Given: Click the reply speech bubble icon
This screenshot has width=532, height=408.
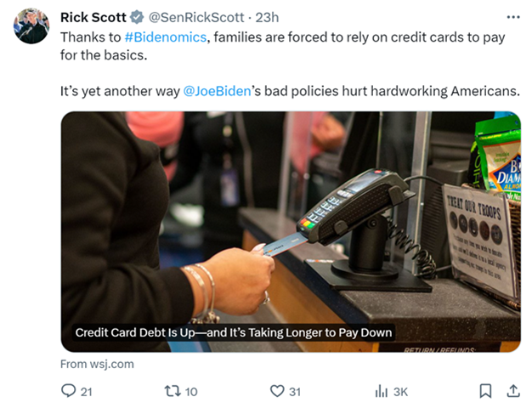Looking at the screenshot, I should (x=69, y=391).
